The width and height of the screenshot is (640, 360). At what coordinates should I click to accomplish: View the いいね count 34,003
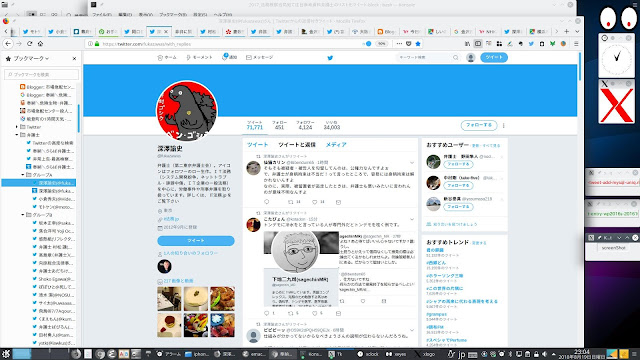(x=331, y=125)
